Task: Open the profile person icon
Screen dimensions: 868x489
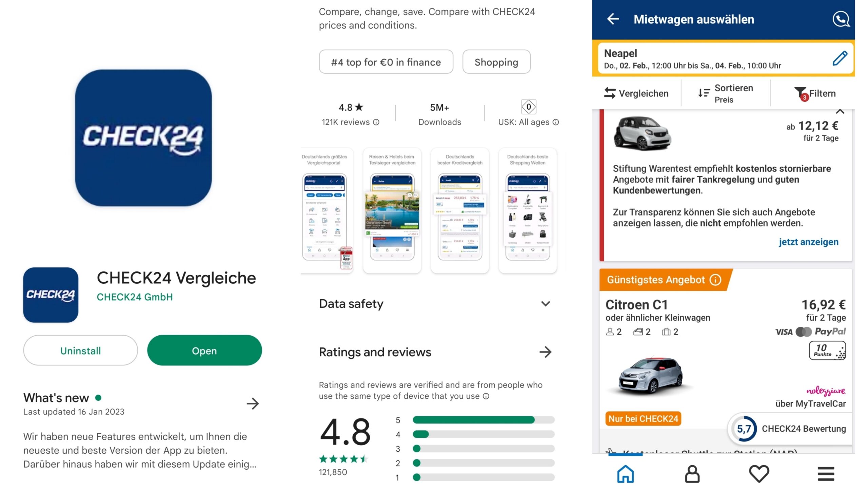Action: [692, 474]
